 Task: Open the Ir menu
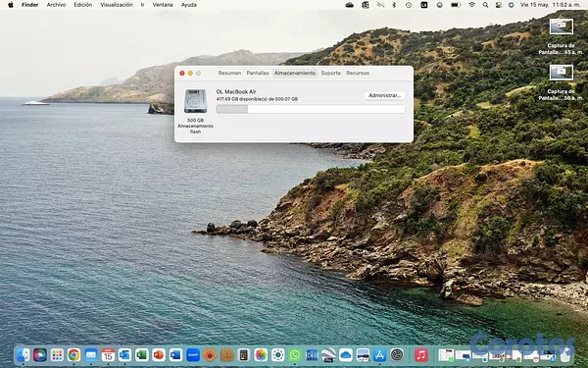(x=142, y=5)
